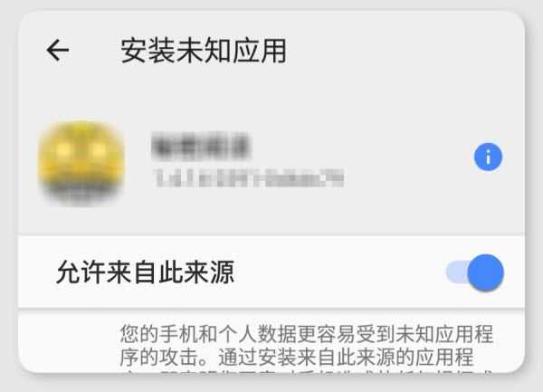The width and height of the screenshot is (543, 392).
Task: Tap the dark lower edge of app icon
Action: [81, 194]
